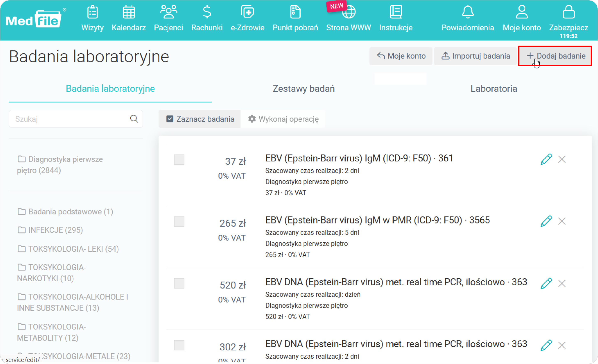The width and height of the screenshot is (598, 364).
Task: Click Importuj badania
Action: point(475,56)
